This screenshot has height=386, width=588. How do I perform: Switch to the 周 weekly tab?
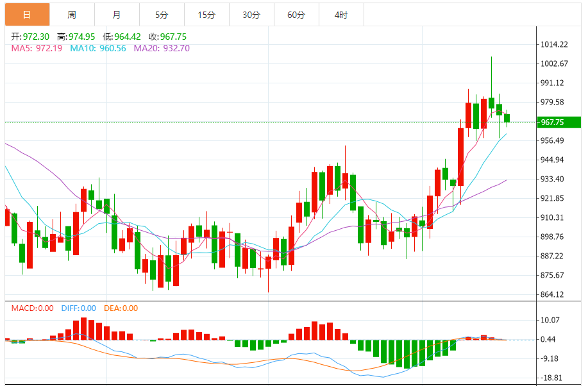(x=72, y=15)
